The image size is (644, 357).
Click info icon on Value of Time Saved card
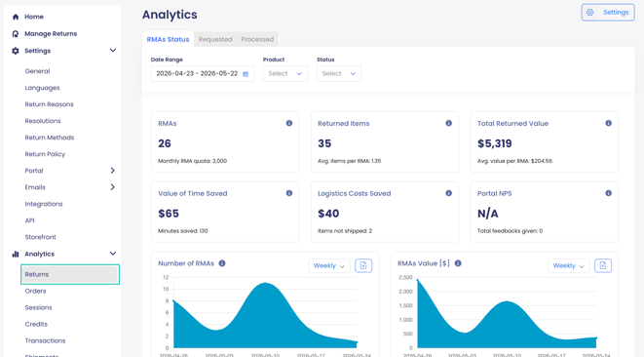click(x=289, y=193)
